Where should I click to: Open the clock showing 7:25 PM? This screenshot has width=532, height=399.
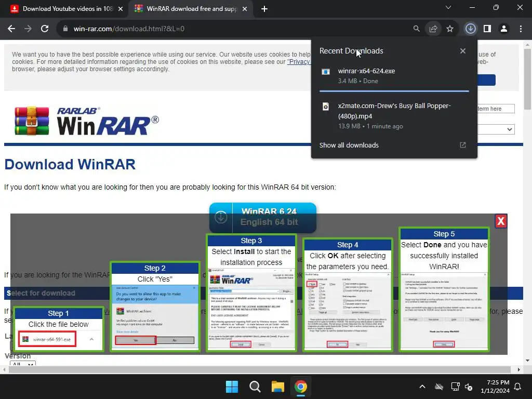tap(495, 387)
